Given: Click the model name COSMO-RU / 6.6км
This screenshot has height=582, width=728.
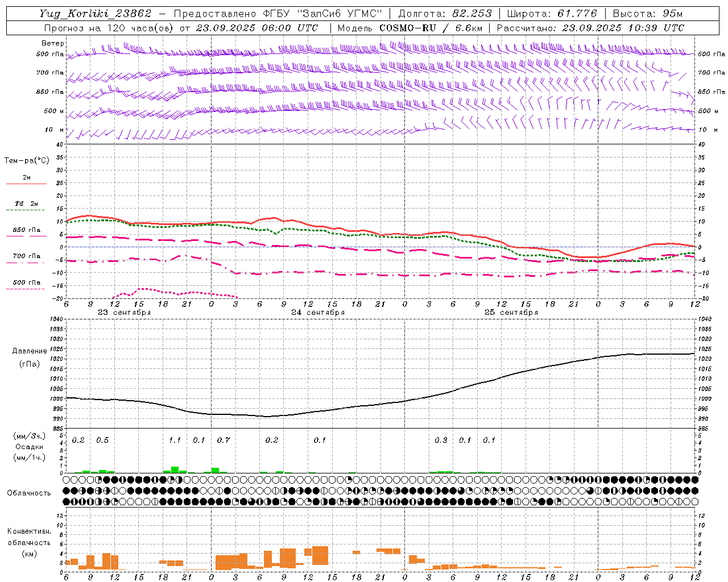Looking at the screenshot, I should [x=431, y=28].
